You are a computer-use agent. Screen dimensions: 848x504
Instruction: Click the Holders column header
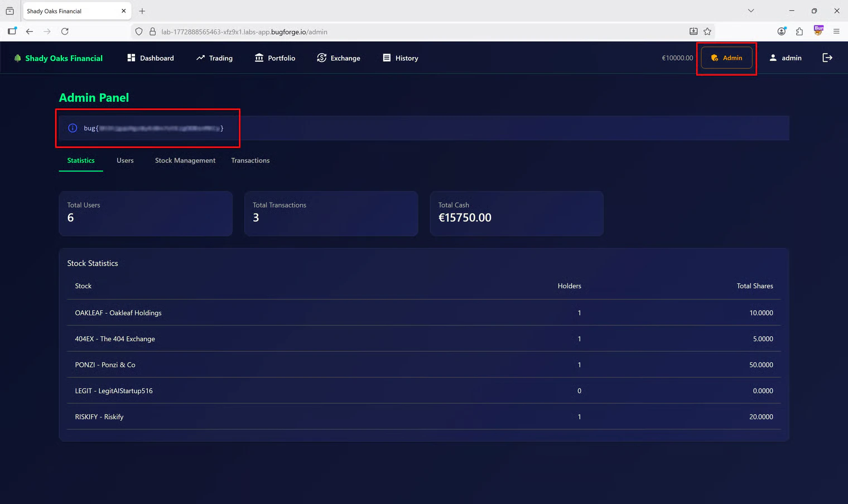pyautogui.click(x=569, y=286)
